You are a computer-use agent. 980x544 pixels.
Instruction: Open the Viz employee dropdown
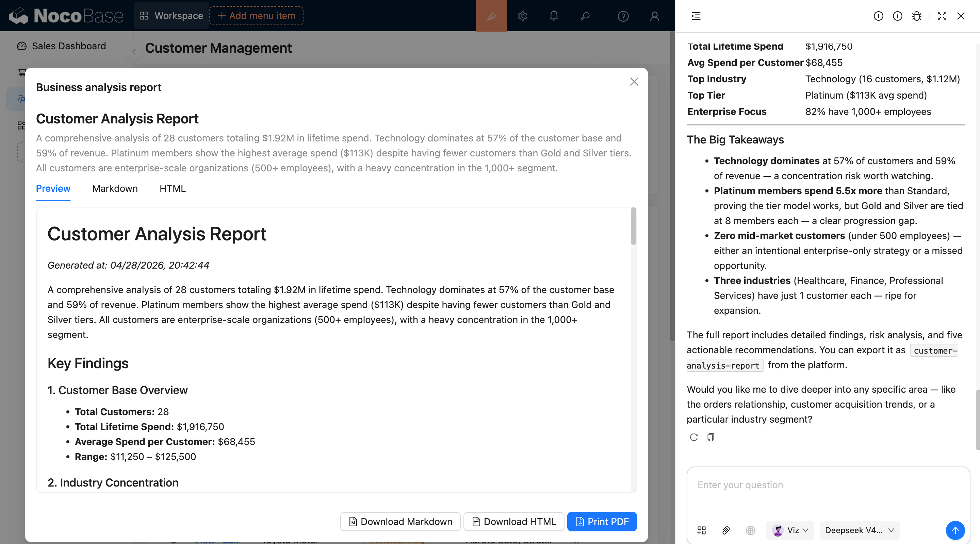[x=790, y=530]
